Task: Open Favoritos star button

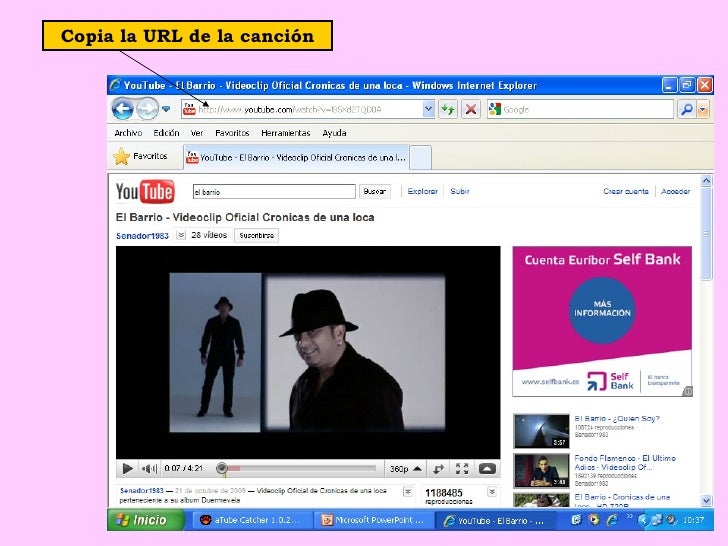Action: [141, 156]
